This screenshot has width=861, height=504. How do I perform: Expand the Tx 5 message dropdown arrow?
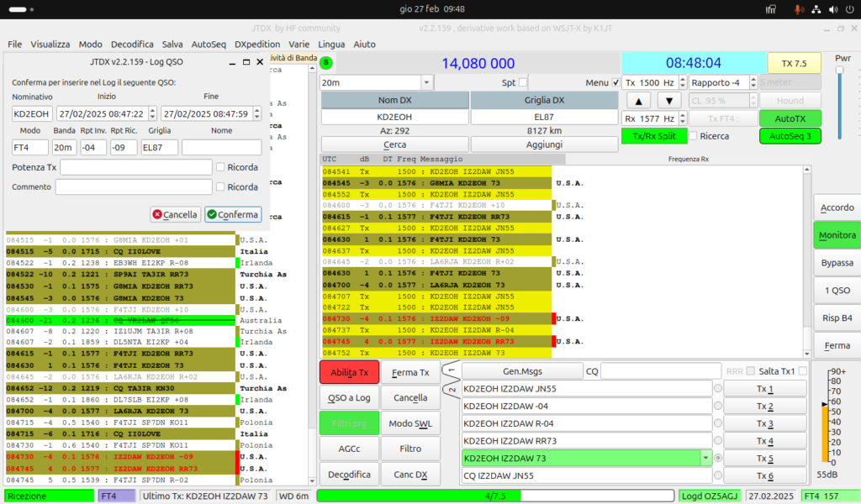click(x=705, y=459)
